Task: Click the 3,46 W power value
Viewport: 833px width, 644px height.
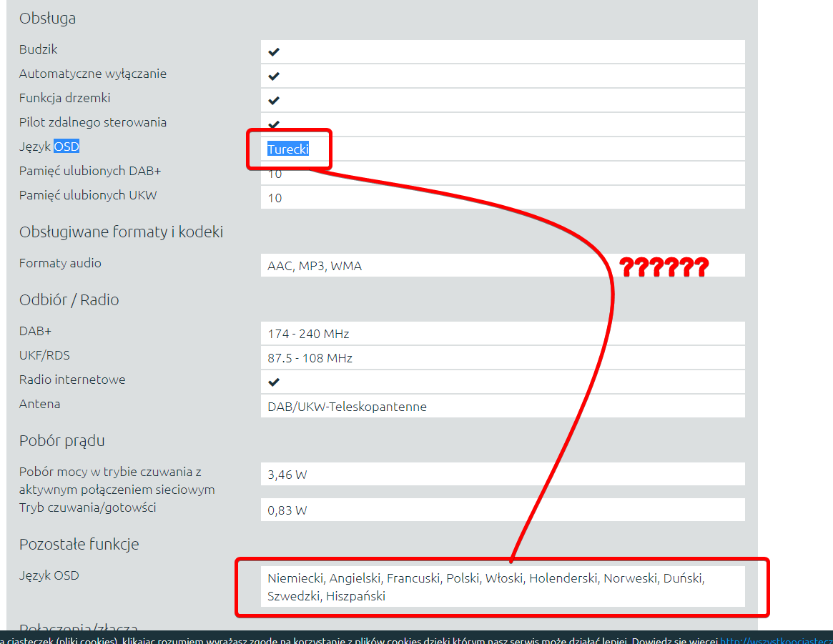Action: pos(287,475)
